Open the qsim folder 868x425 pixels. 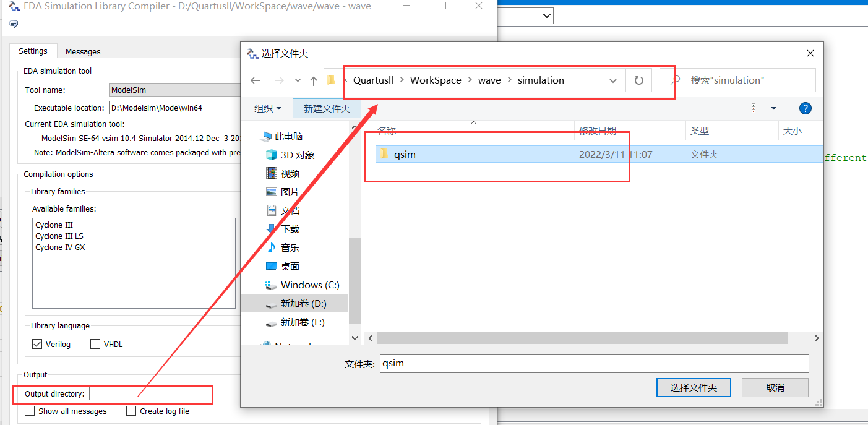(406, 154)
